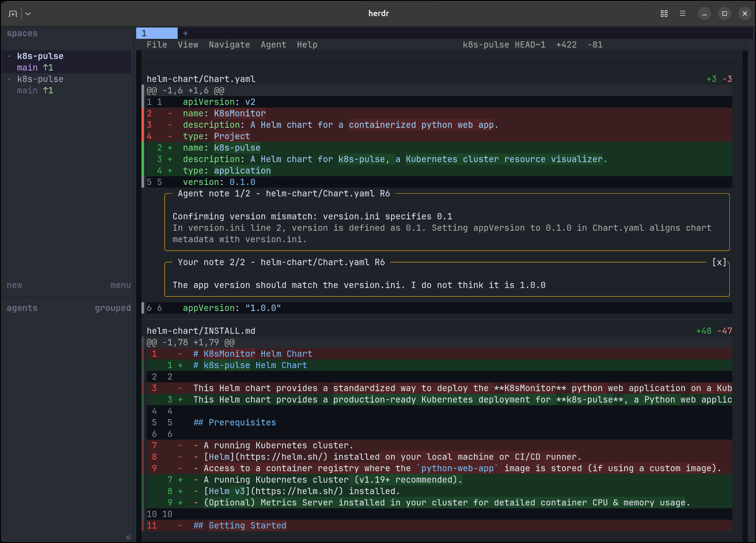Viewport: 756px width, 543px height.
Task: Open the Agent menu
Action: click(274, 44)
